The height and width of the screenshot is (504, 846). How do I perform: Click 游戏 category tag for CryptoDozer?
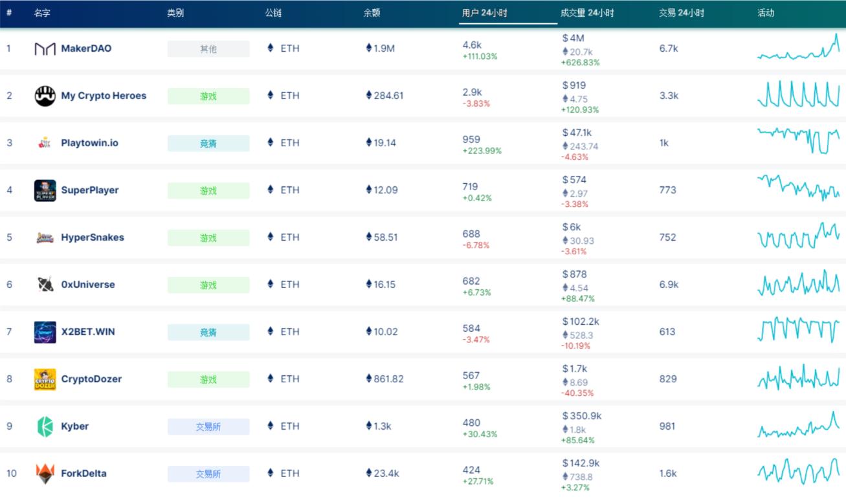pos(208,380)
